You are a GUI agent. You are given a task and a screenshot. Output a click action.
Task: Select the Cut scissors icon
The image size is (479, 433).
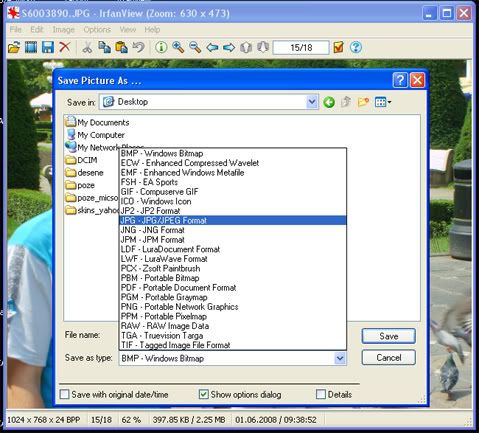(87, 47)
